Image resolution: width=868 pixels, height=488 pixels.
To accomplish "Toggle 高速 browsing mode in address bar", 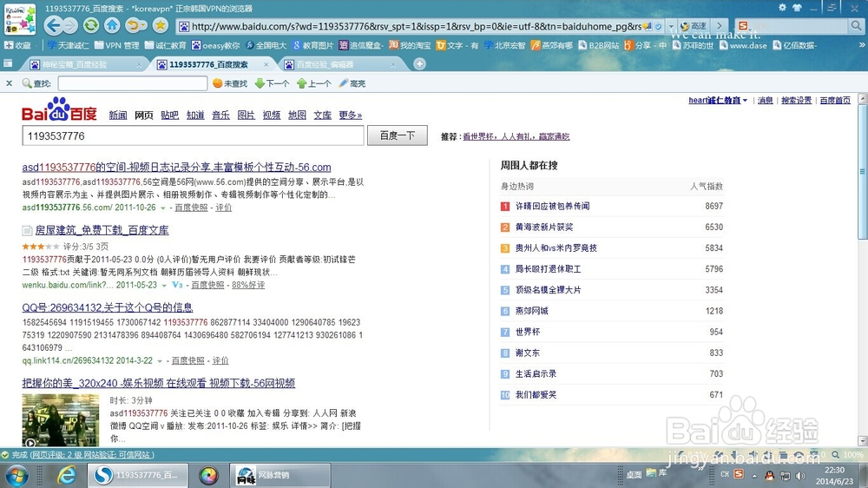I will point(693,26).
